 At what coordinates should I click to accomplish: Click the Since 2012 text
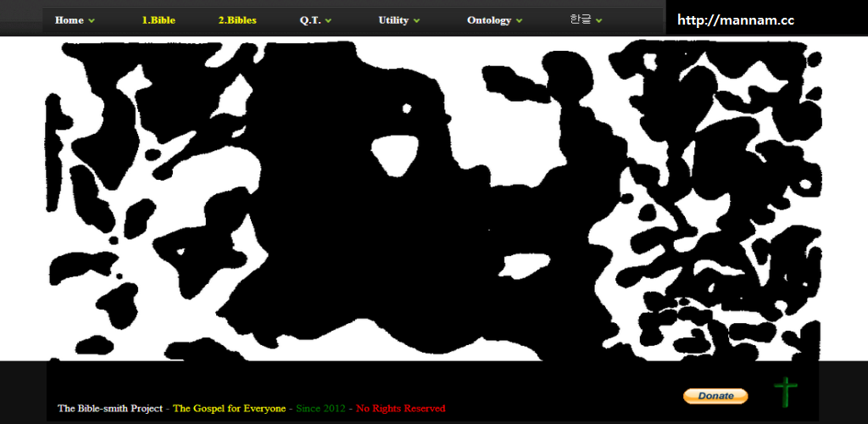tap(320, 409)
